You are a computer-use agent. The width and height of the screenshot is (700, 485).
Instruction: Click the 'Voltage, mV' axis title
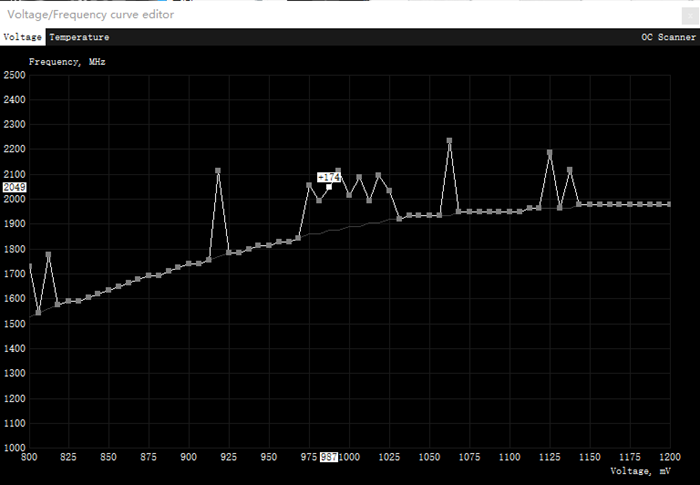[640, 471]
